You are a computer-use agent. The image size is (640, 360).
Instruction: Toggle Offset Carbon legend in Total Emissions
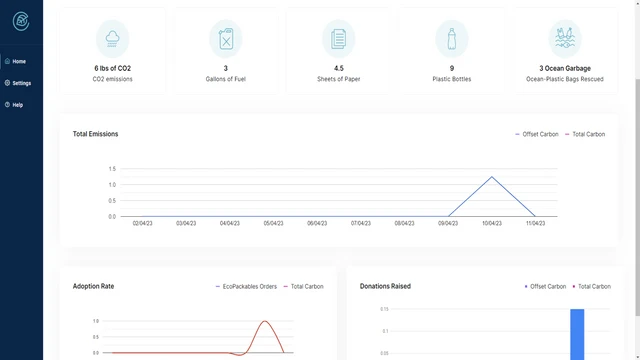(537, 134)
